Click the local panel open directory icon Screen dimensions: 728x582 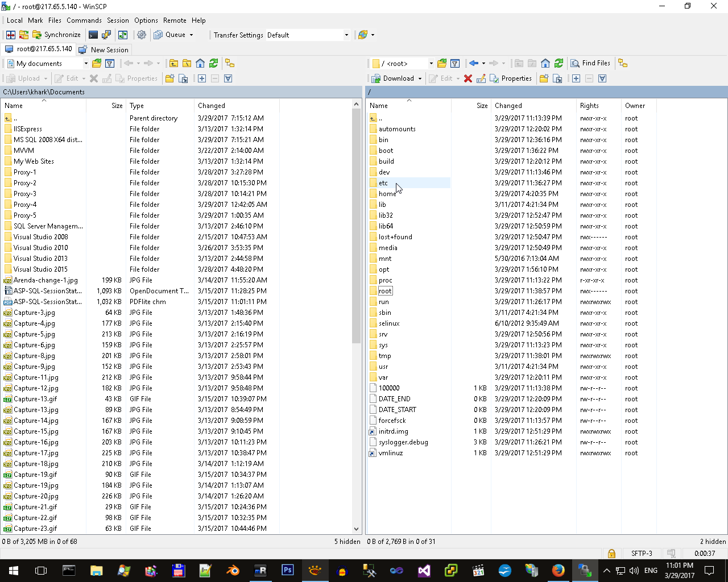pos(97,64)
